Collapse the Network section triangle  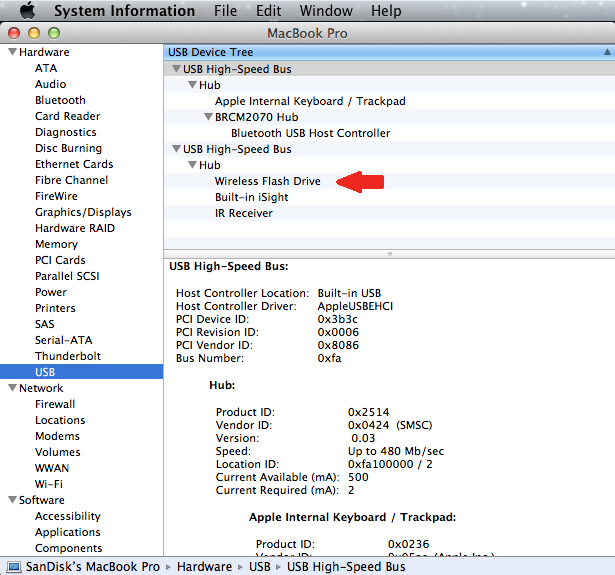pos(13,388)
